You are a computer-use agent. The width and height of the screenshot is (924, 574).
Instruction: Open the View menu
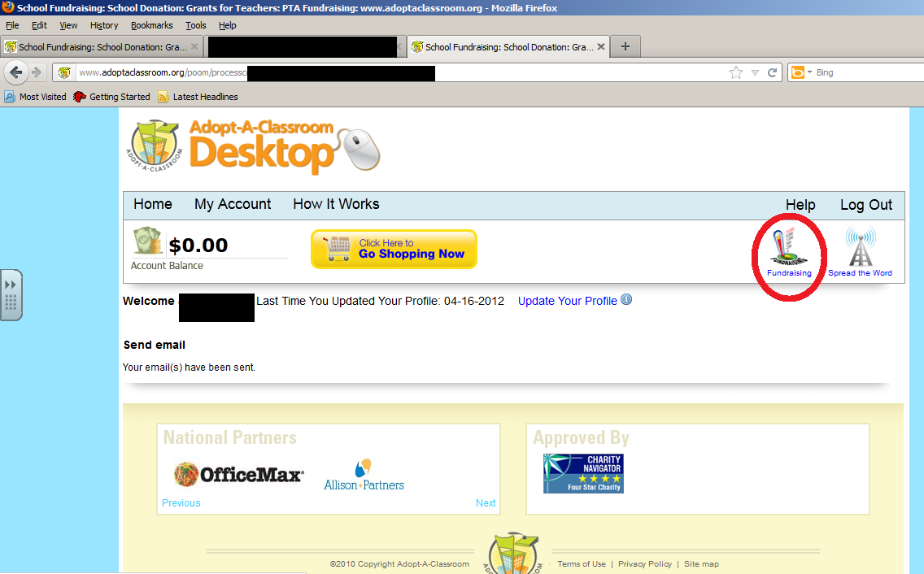68,25
